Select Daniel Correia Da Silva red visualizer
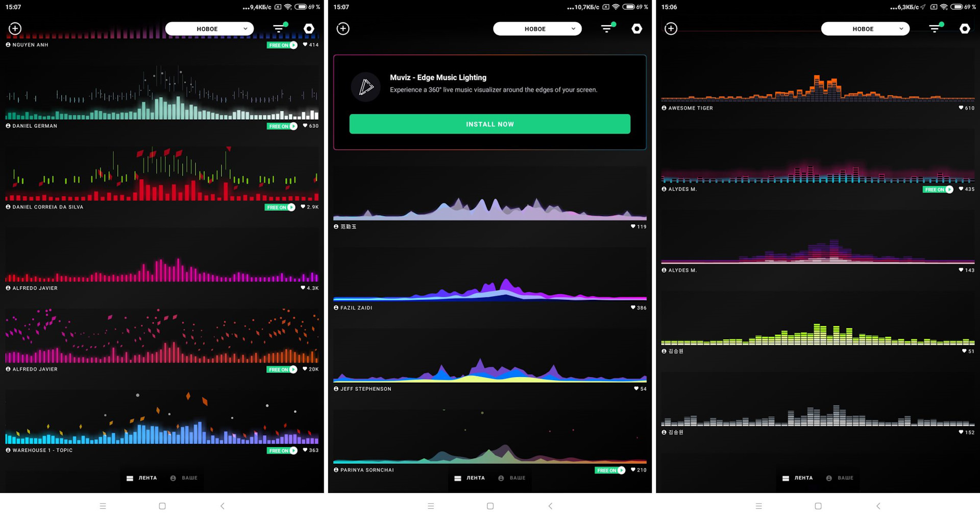The image size is (980, 519). coord(162,173)
